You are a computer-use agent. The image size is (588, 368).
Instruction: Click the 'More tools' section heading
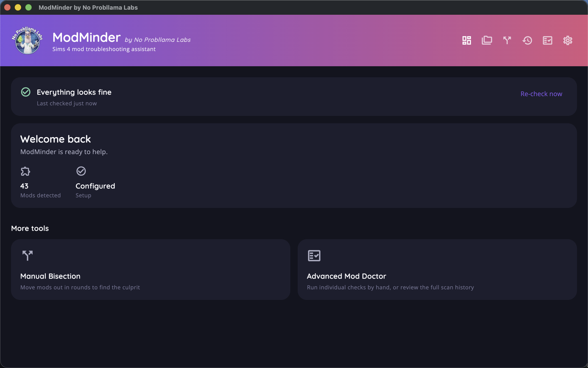pos(30,228)
